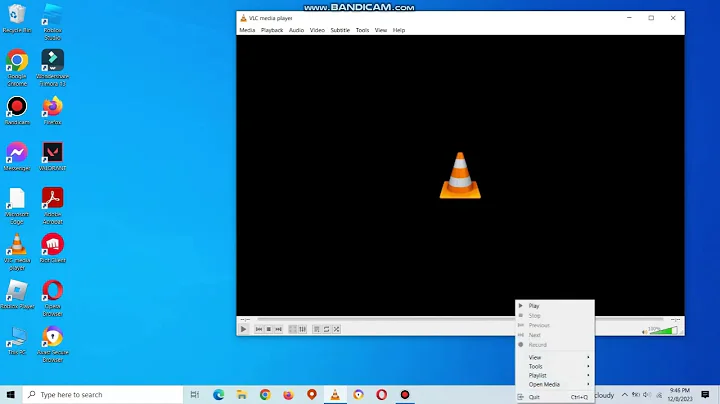Open Avast Secure Browser desktop icon
The width and height of the screenshot is (720, 404).
pyautogui.click(x=52, y=344)
